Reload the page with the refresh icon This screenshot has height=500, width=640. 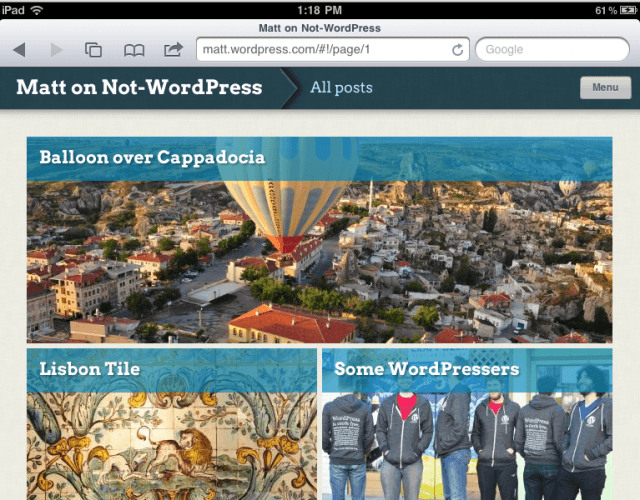pyautogui.click(x=458, y=49)
